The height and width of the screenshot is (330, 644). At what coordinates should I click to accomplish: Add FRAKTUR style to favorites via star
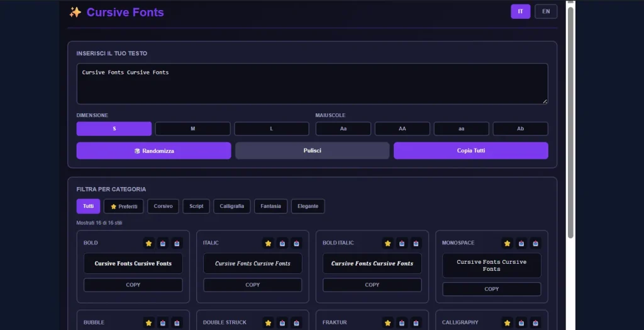click(387, 322)
